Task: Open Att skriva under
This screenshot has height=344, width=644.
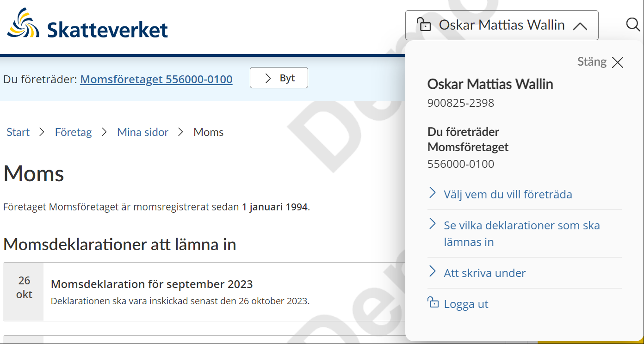Action: point(485,273)
